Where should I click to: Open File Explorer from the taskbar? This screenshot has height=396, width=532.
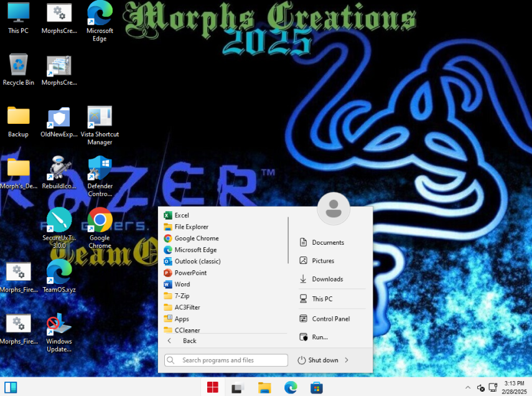pos(264,387)
